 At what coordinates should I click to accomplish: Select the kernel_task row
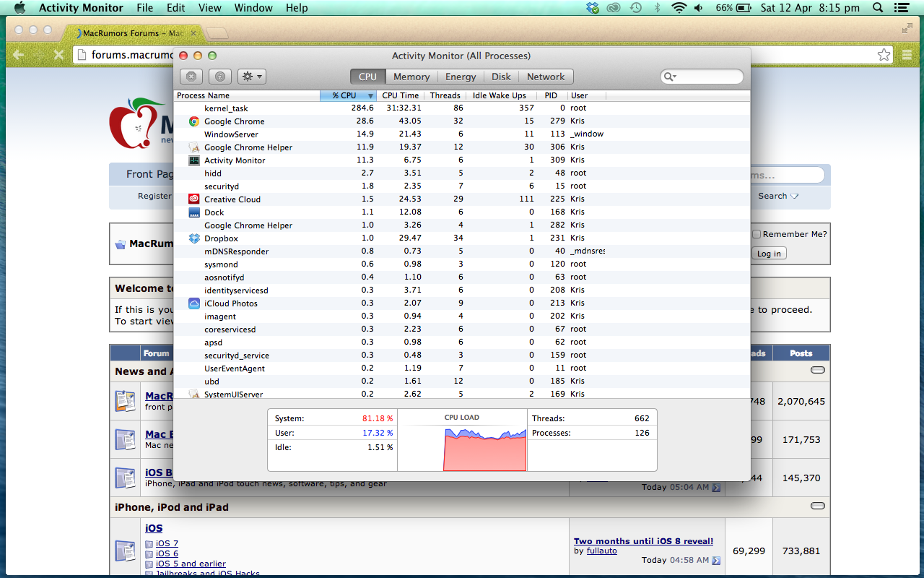click(x=462, y=108)
